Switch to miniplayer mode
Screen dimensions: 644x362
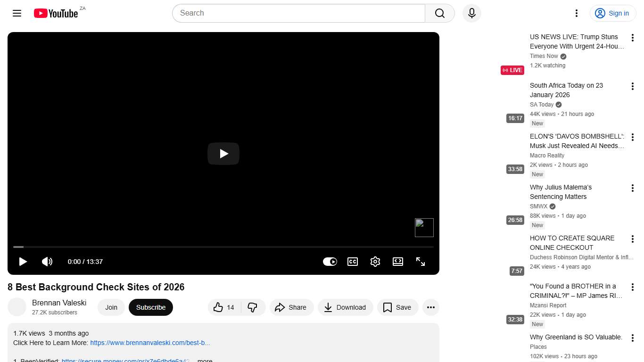[x=397, y=262]
